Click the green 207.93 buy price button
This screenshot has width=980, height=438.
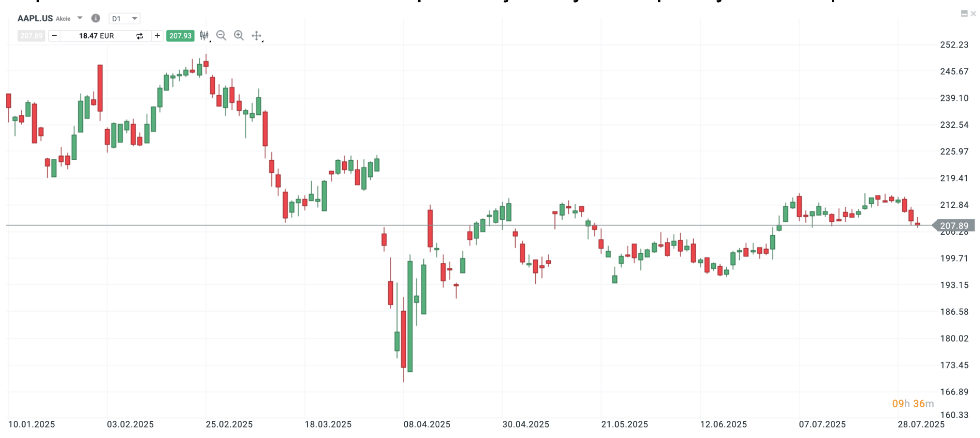pos(180,36)
